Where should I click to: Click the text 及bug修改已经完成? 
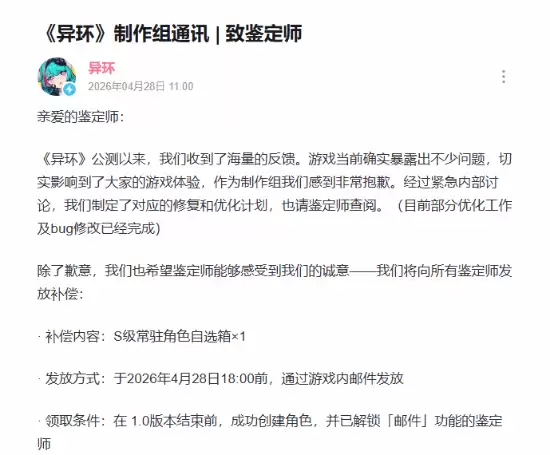pos(99,229)
